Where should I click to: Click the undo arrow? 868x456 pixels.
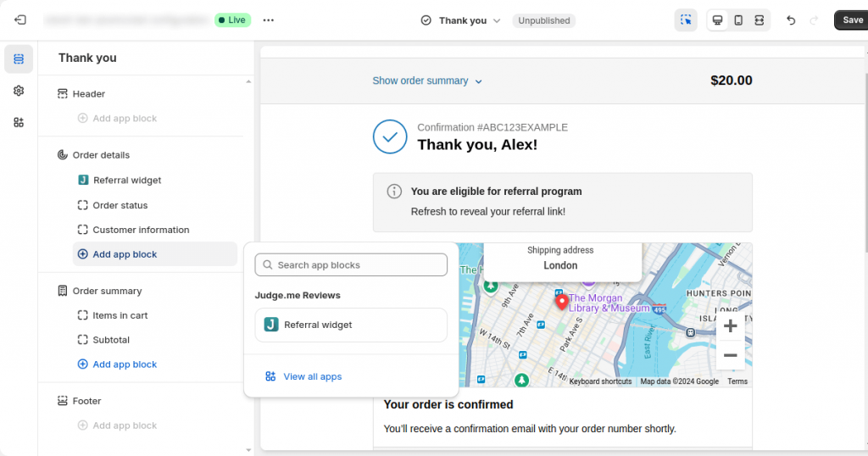pos(791,20)
